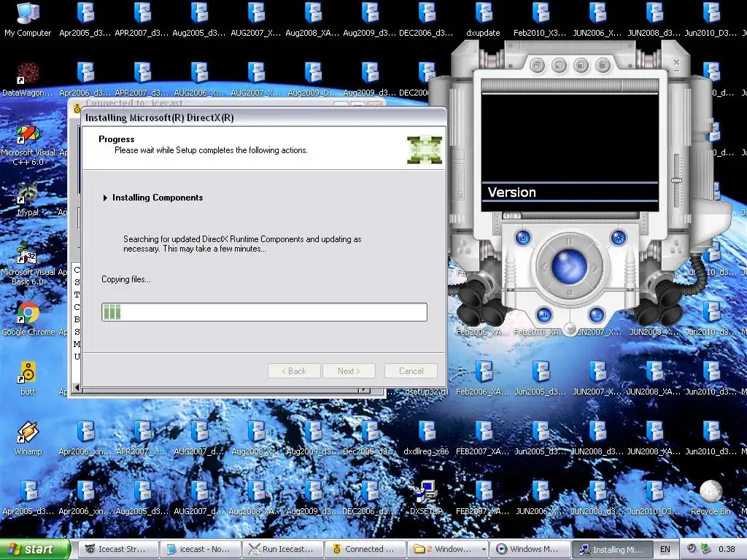This screenshot has height=560, width=747.
Task: Select the dxupdate cabinet file icon
Action: click(x=483, y=19)
